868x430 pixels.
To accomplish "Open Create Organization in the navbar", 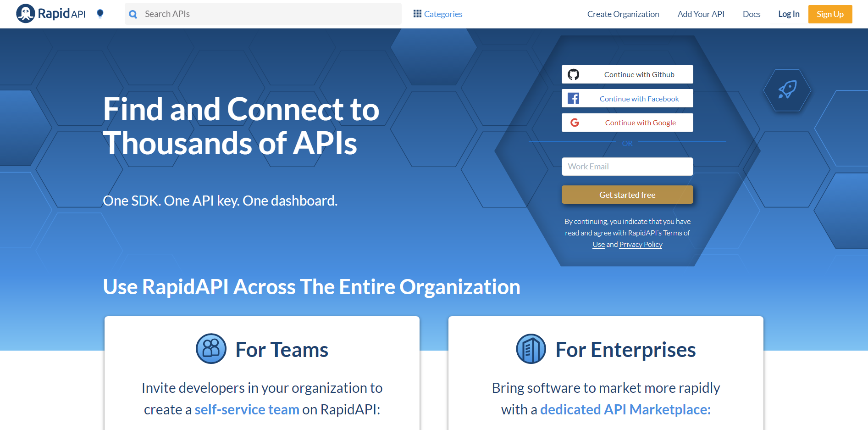I will pyautogui.click(x=623, y=14).
